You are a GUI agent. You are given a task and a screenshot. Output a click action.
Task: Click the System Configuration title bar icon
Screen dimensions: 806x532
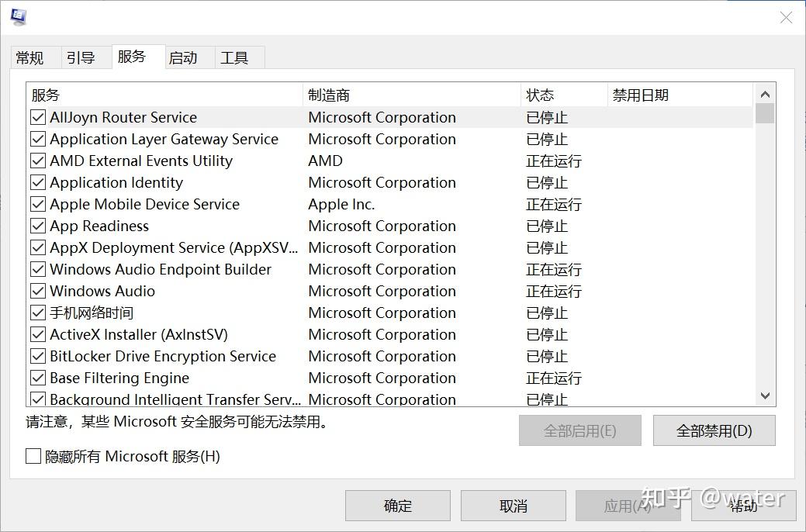point(18,16)
